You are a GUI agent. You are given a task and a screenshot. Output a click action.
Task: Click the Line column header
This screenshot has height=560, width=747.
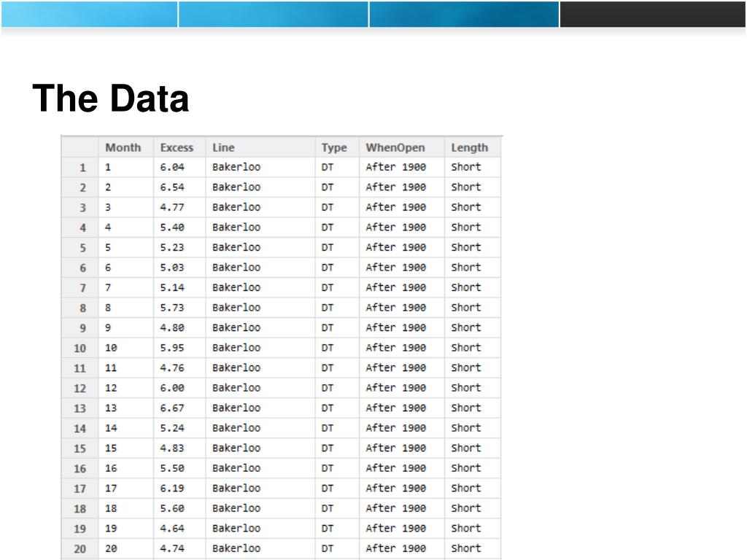coord(260,147)
